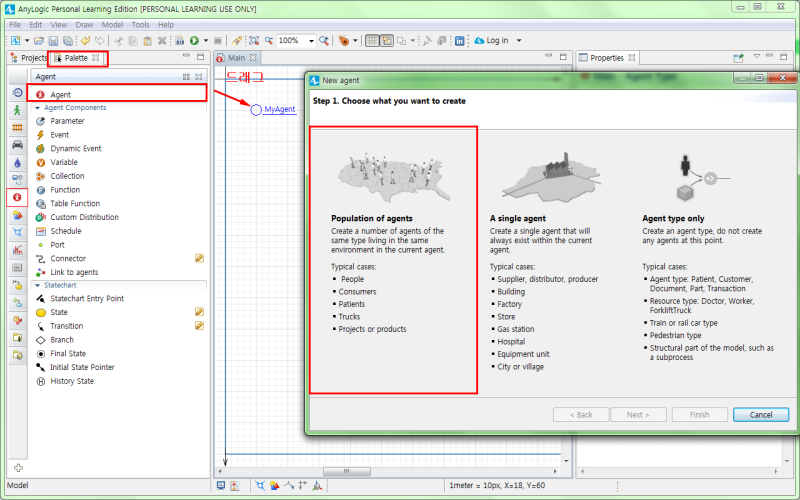Click the Main editor horizontal scrollbar thumb

tap(346, 471)
